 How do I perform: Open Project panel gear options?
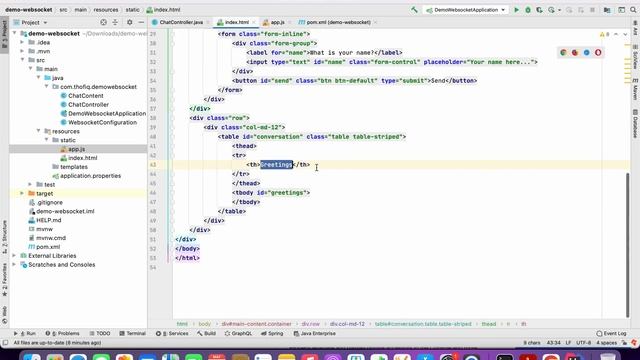[129, 22]
